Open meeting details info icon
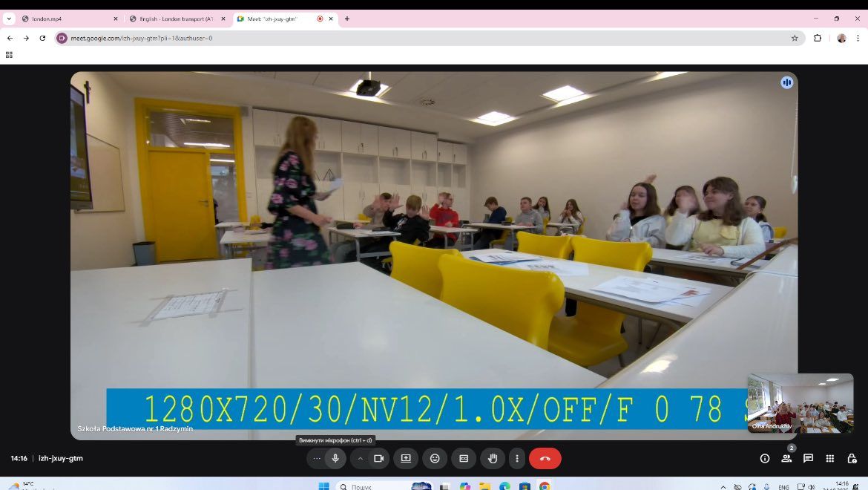868x490 pixels. click(x=765, y=459)
